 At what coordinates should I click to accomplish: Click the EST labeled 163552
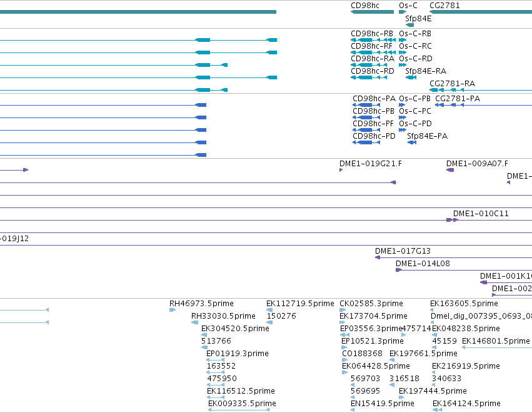tap(221, 366)
